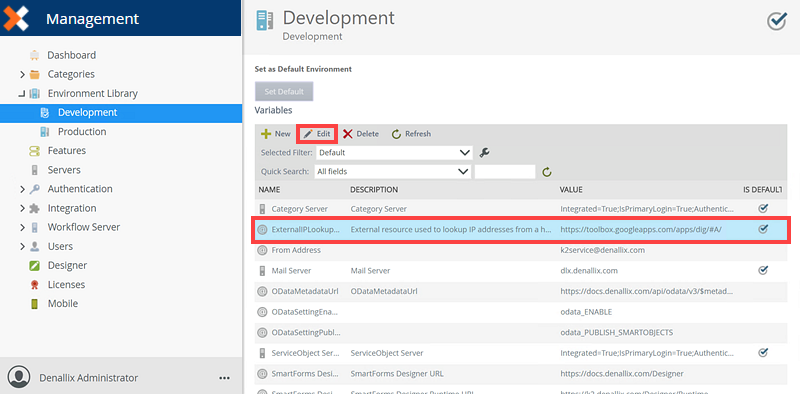Click the checkmark icon at top right
800x394 pixels.
click(777, 21)
